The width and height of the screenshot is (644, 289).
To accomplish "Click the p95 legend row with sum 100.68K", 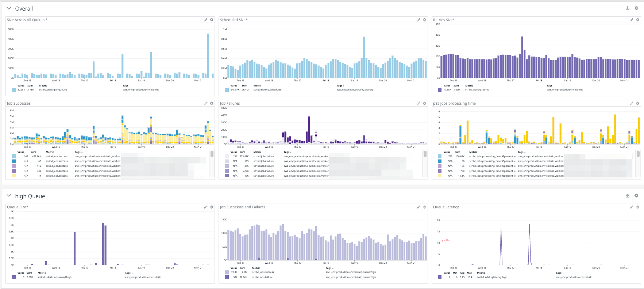I will 536,157.
